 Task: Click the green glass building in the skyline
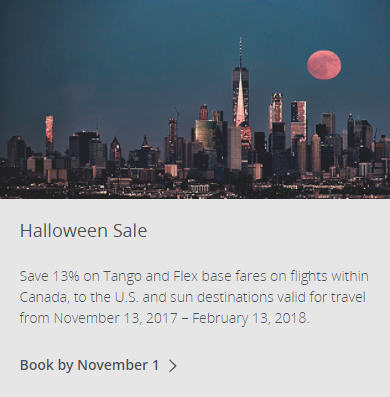click(x=206, y=133)
